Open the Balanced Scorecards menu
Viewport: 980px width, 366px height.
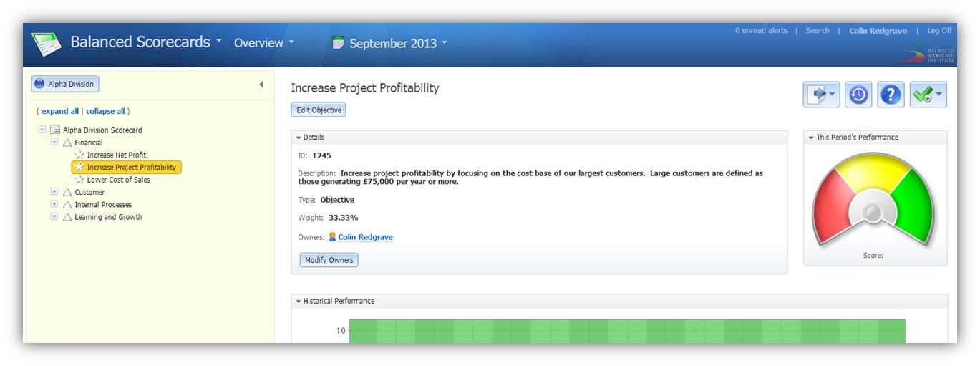(x=146, y=42)
